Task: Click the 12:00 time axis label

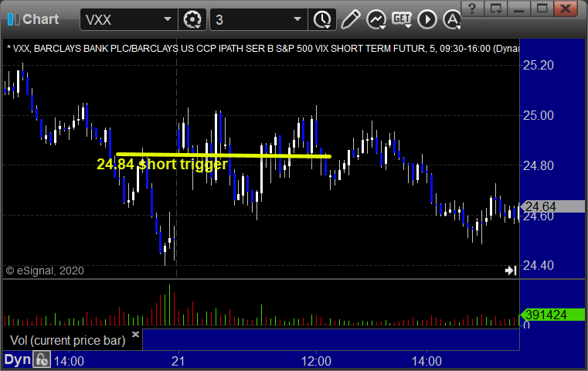Action: click(316, 361)
